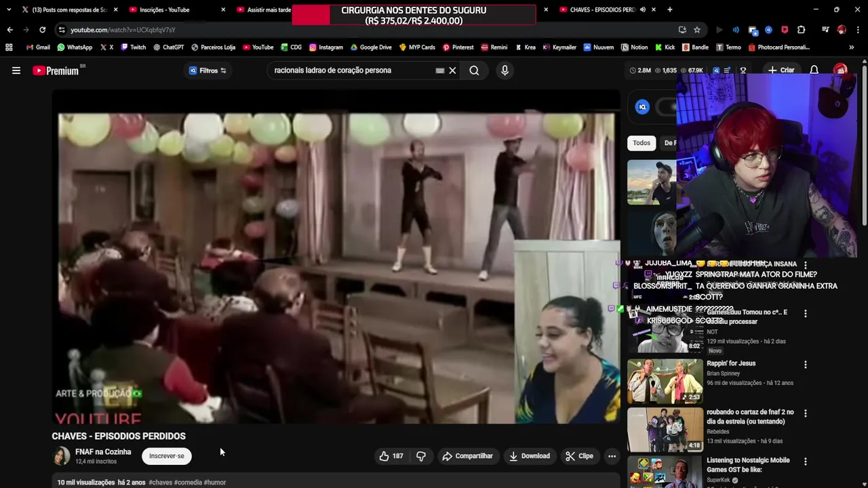The width and height of the screenshot is (868, 488).
Task: Dislike the video with thumbs down
Action: (421, 456)
